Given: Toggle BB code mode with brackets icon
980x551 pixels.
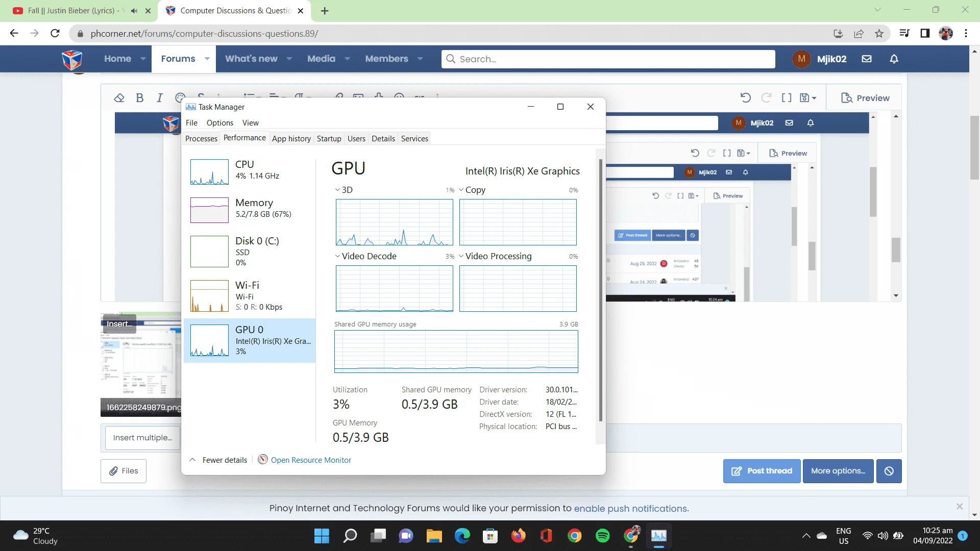Looking at the screenshot, I should 787,98.
